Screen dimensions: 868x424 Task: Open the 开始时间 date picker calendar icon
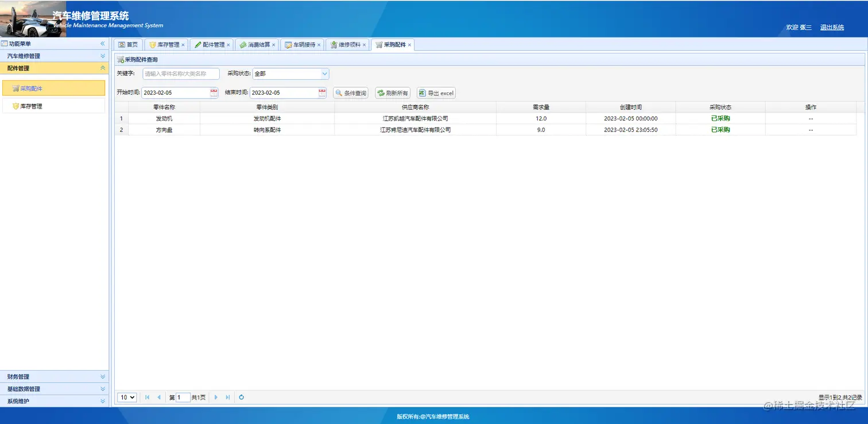[x=213, y=92]
